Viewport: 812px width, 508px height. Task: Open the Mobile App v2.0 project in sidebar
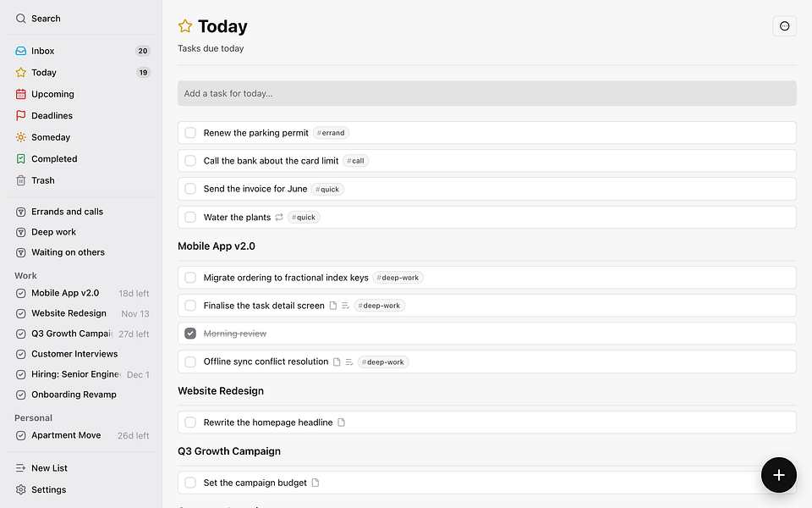click(x=83, y=293)
